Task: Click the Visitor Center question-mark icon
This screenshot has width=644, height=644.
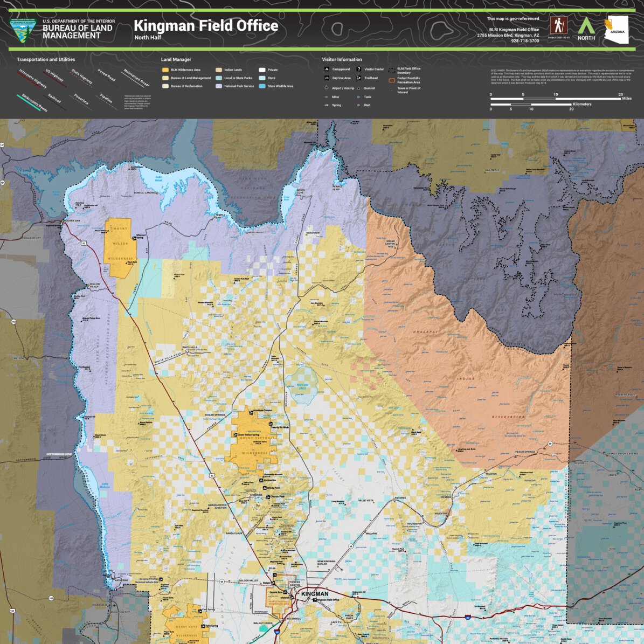Action: tap(358, 69)
